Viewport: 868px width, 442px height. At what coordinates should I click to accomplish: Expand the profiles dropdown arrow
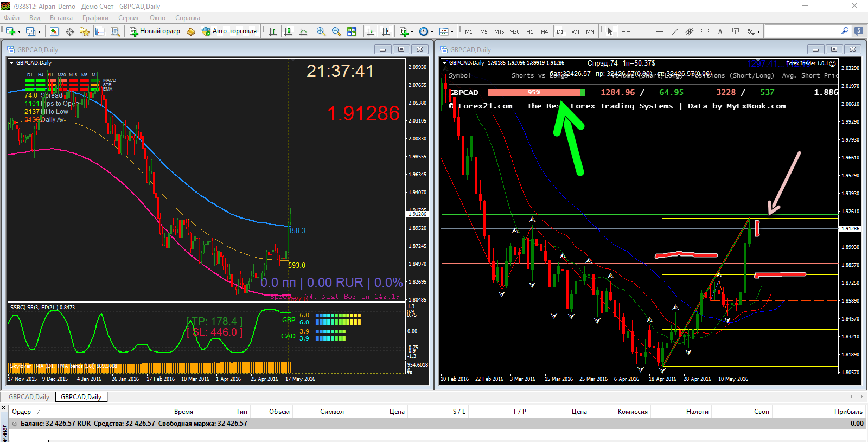(39, 31)
